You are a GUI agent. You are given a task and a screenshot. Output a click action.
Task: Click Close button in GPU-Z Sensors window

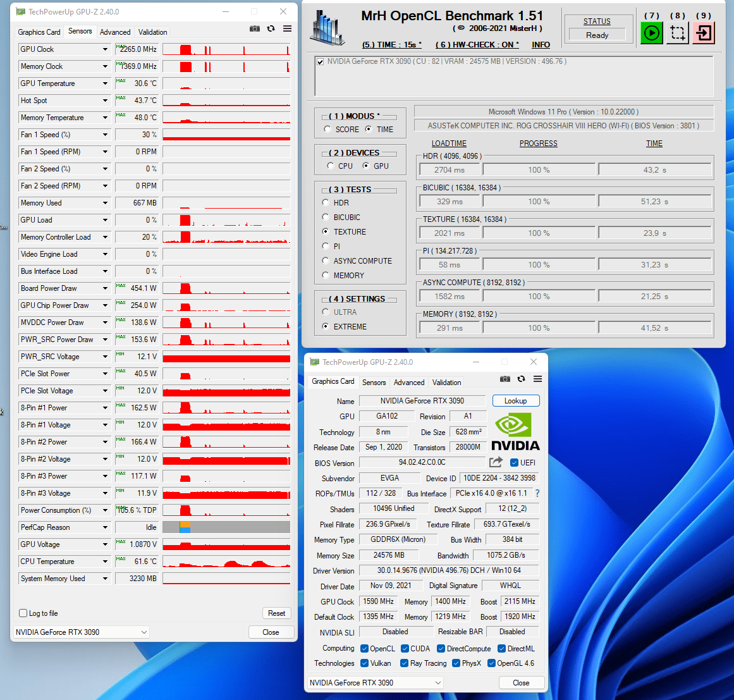271,632
